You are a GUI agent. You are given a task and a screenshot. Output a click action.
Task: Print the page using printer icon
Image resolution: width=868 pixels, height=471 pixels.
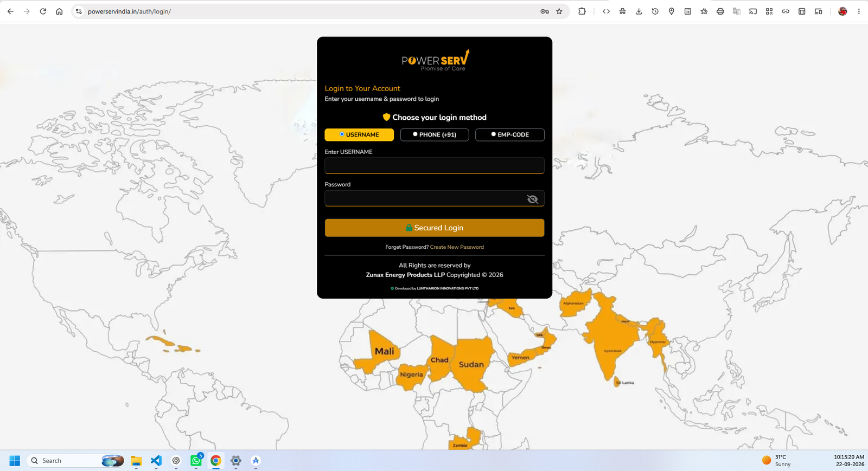click(x=720, y=11)
